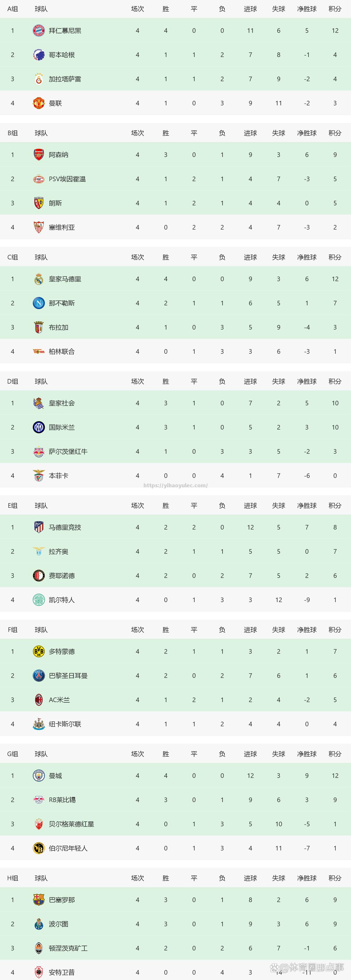Viewport: 351px width, 980px height.
Task: Open the 哥本哈根 team link
Action: [x=62, y=55]
